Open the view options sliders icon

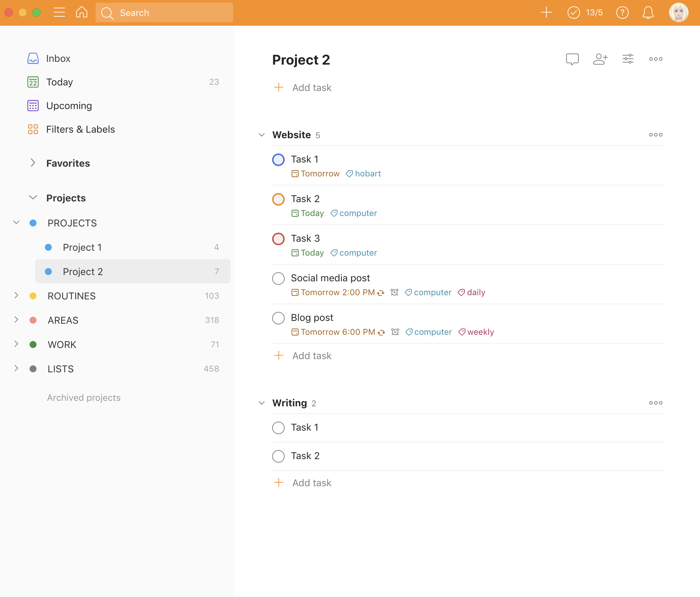(628, 59)
